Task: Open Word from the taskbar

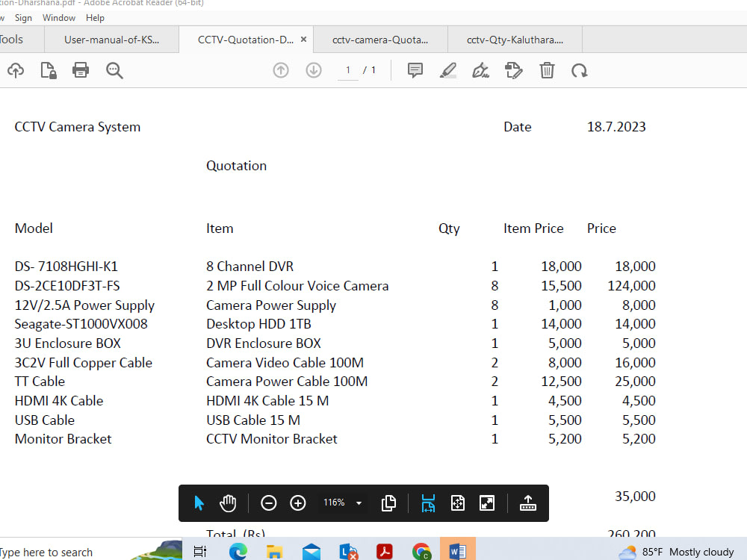Action: point(458,552)
